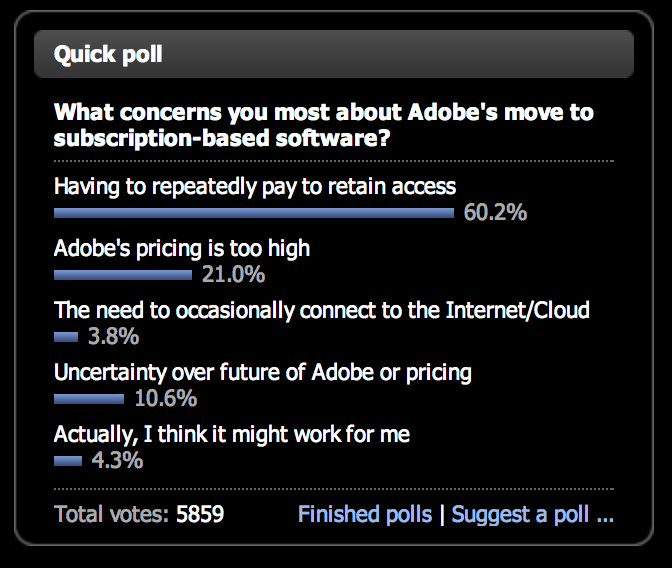Screen dimensions: 672x568
Task: Click the Total votes 5859 count
Action: (139, 514)
